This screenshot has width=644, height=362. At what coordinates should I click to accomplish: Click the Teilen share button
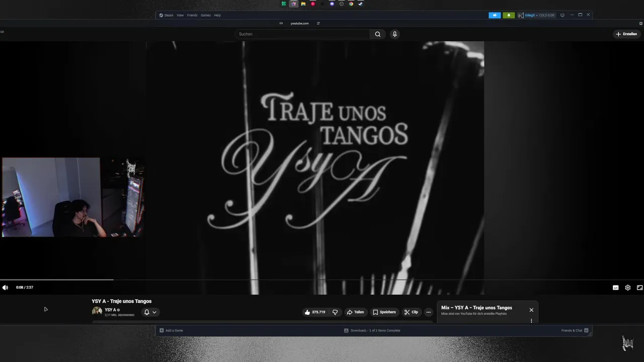tap(355, 312)
